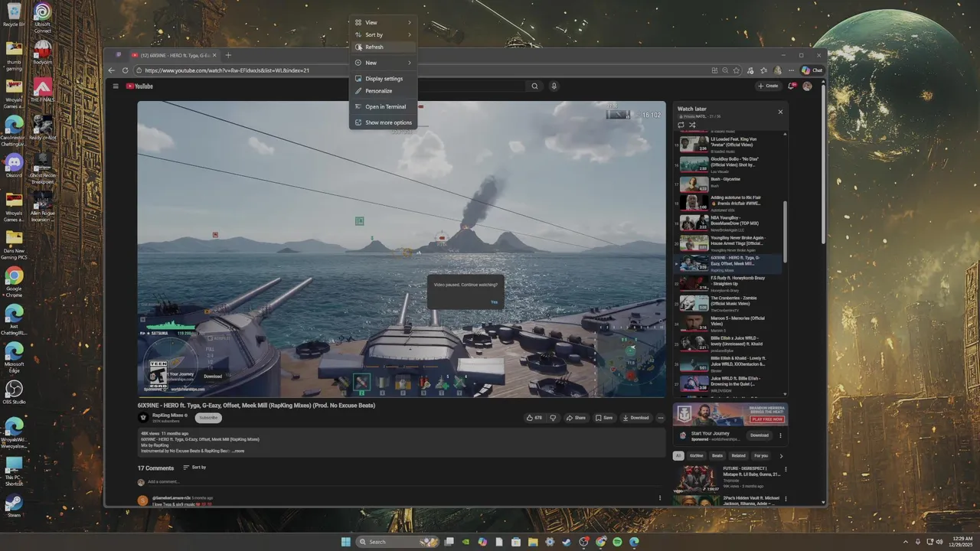Image resolution: width=980 pixels, height=551 pixels.
Task: Click the voice search microphone icon
Action: point(554,86)
